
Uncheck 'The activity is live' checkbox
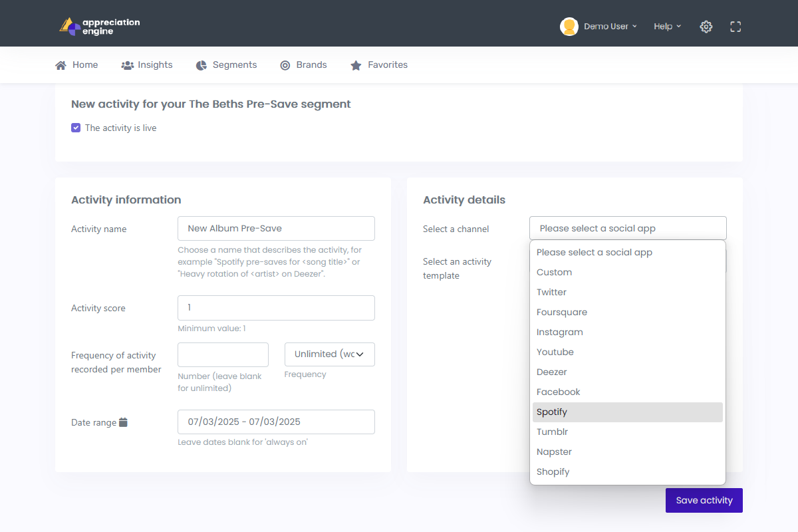76,128
